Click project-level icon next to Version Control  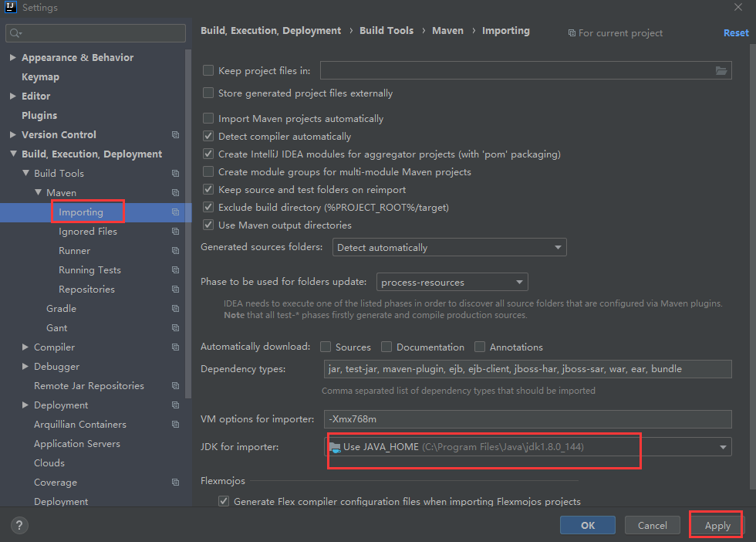pyautogui.click(x=176, y=134)
